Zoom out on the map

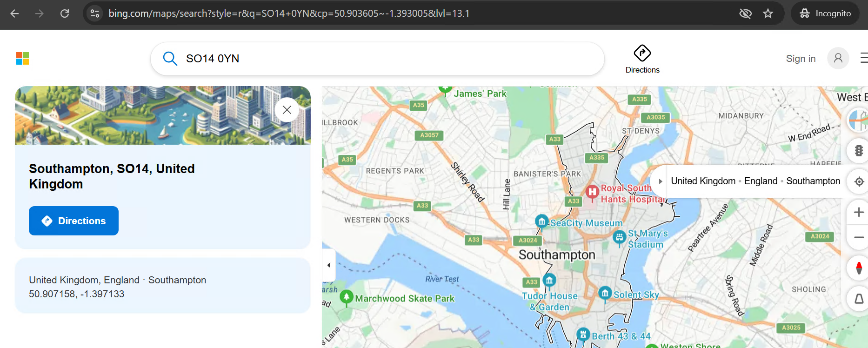coord(859,237)
